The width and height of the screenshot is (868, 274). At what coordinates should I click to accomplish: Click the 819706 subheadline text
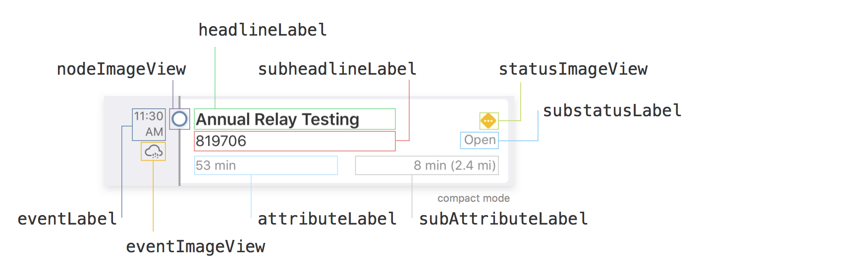pyautogui.click(x=221, y=141)
